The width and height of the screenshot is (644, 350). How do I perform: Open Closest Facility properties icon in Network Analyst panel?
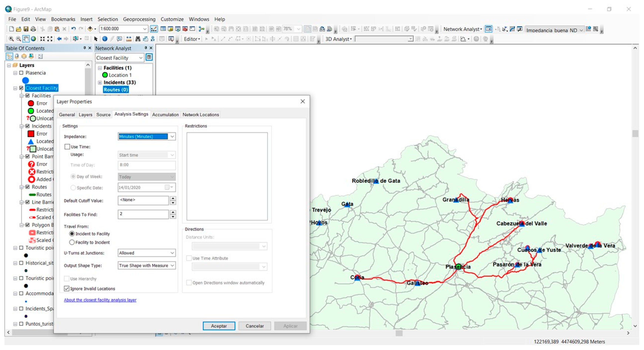point(149,57)
